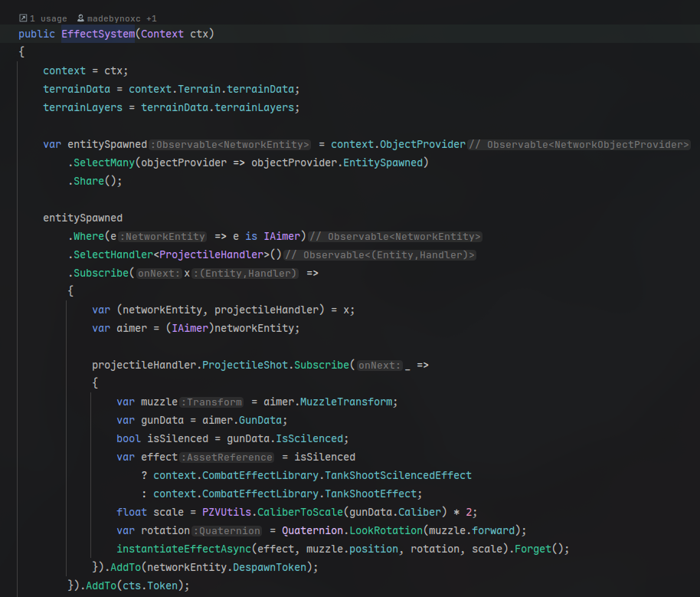Open the '1 usage' code lens
The image size is (700, 597).
point(43,18)
